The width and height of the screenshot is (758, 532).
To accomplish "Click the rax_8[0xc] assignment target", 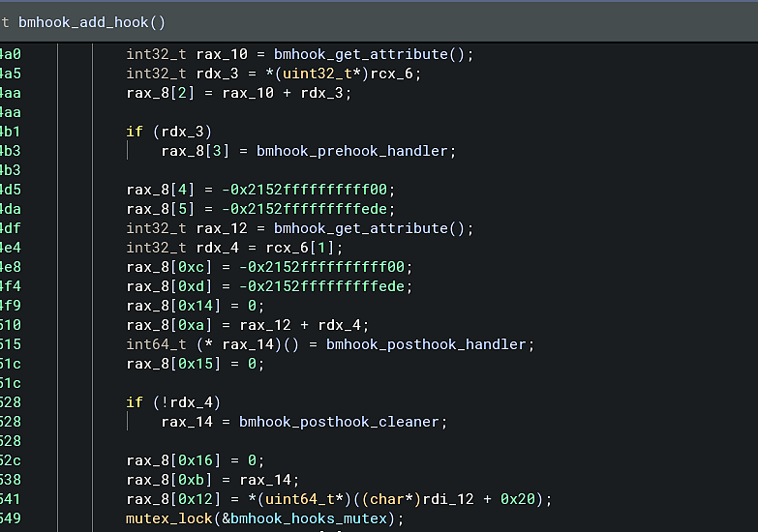I will coord(168,267).
